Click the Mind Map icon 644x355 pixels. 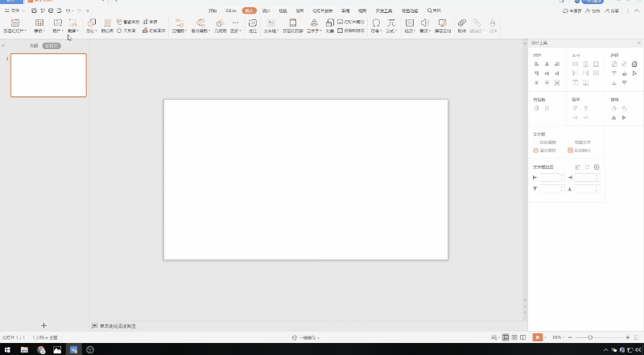pyautogui.click(x=200, y=23)
